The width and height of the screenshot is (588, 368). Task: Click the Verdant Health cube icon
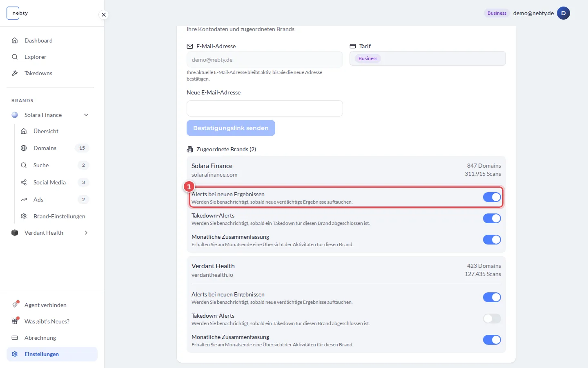click(15, 233)
